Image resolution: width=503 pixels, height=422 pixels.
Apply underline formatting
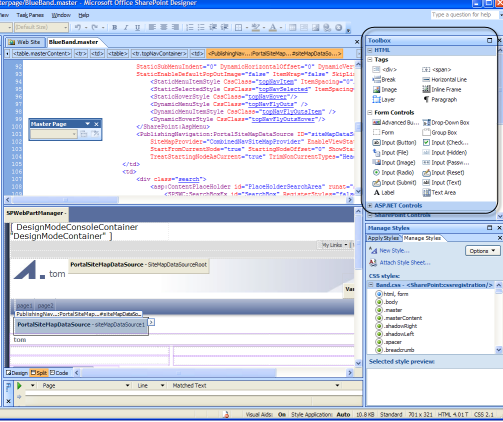pyautogui.click(x=137, y=27)
